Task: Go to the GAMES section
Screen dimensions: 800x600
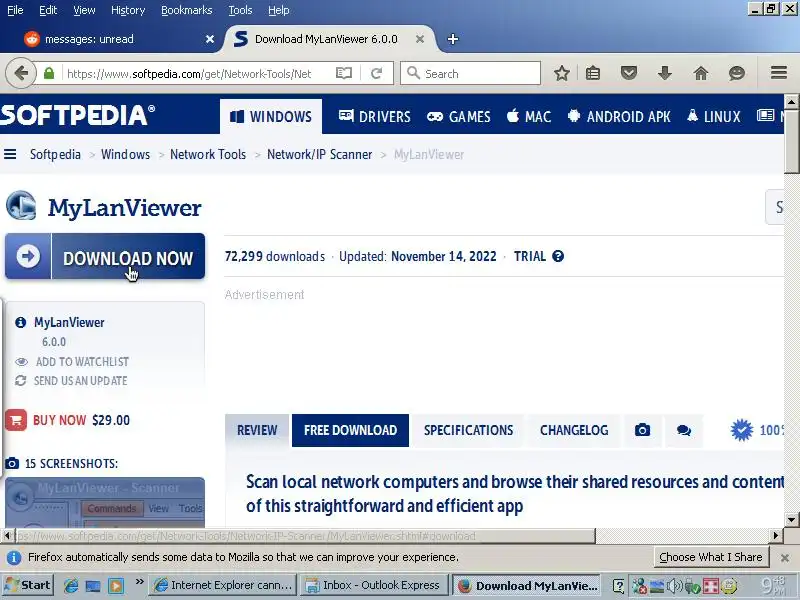Action: [459, 116]
